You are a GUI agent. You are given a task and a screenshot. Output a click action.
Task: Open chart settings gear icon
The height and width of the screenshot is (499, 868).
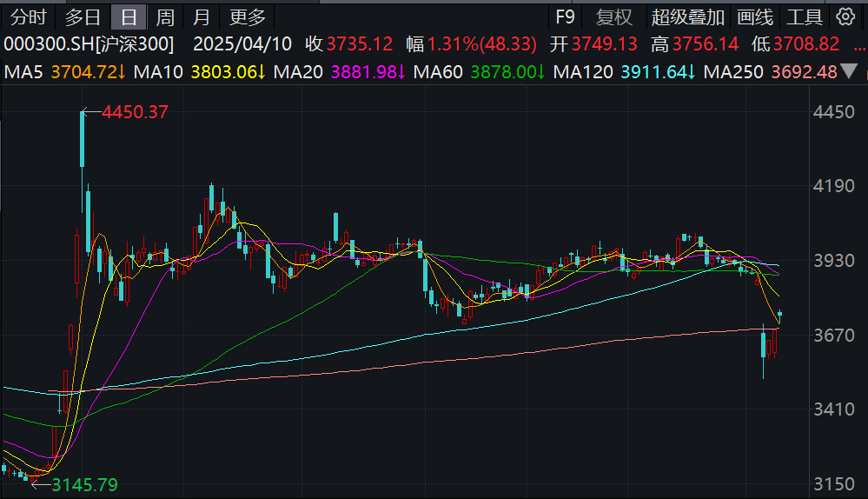point(845,17)
